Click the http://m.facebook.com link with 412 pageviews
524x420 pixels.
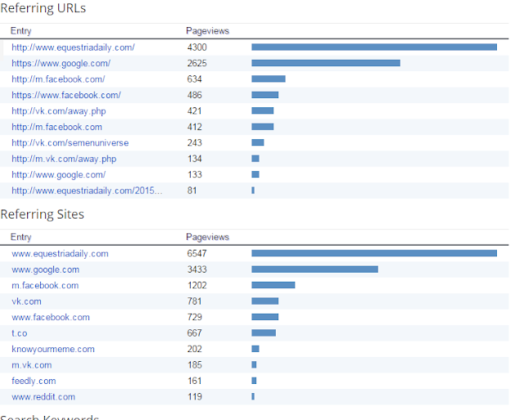pyautogui.click(x=56, y=127)
